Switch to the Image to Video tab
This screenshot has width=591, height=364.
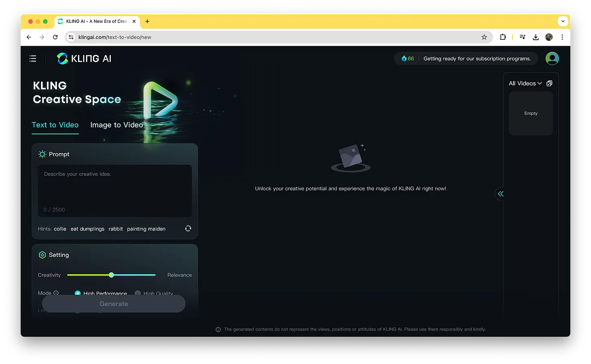pos(116,125)
